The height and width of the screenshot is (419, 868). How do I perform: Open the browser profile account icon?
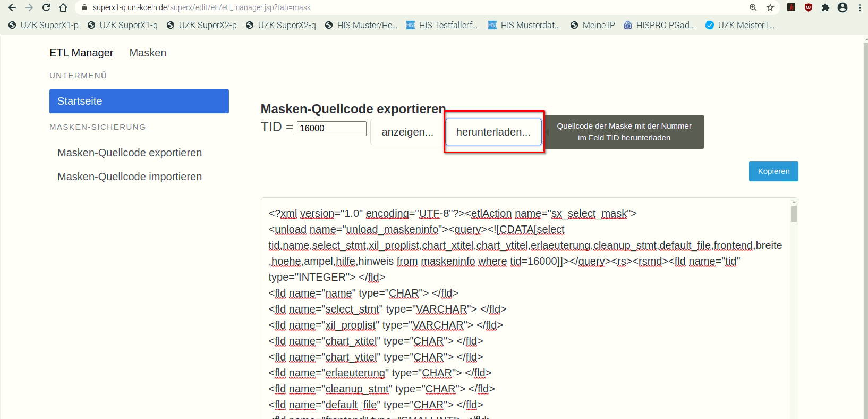843,7
